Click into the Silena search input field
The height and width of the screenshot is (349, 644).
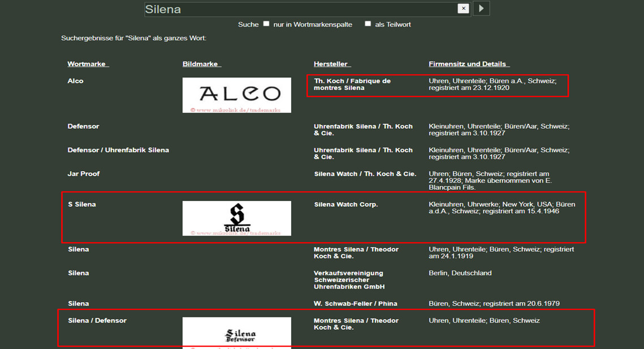(x=301, y=9)
